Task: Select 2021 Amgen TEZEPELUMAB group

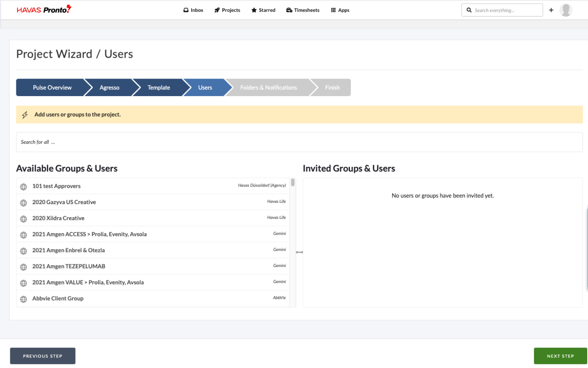Action: (153, 266)
